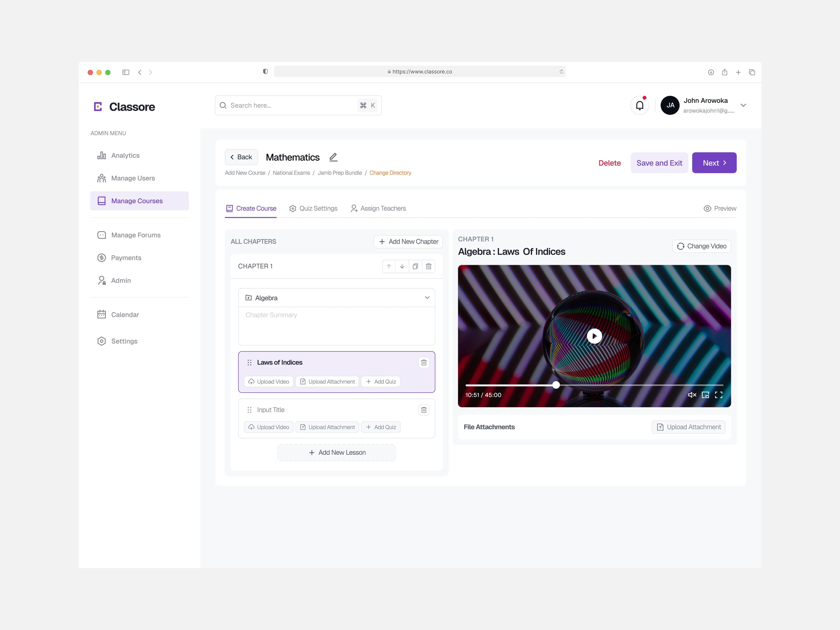840x630 pixels.
Task: Delete the Laws of Indices lesson
Action: (424, 363)
